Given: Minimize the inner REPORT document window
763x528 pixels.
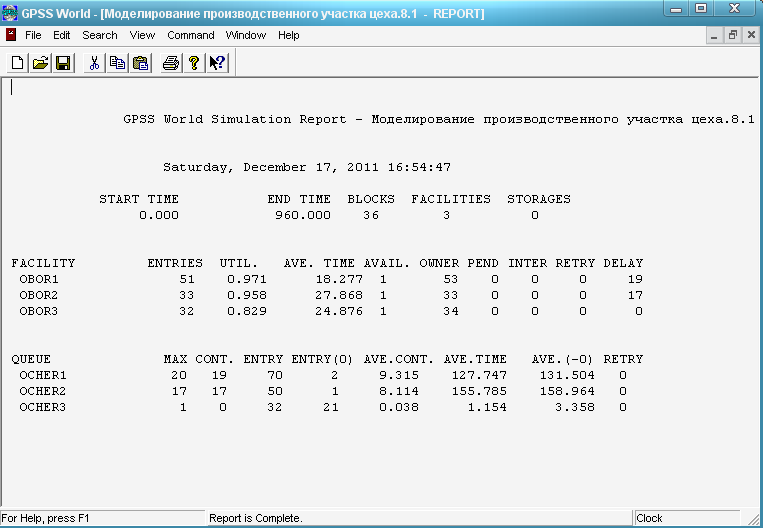Looking at the screenshot, I should pyautogui.click(x=714, y=36).
